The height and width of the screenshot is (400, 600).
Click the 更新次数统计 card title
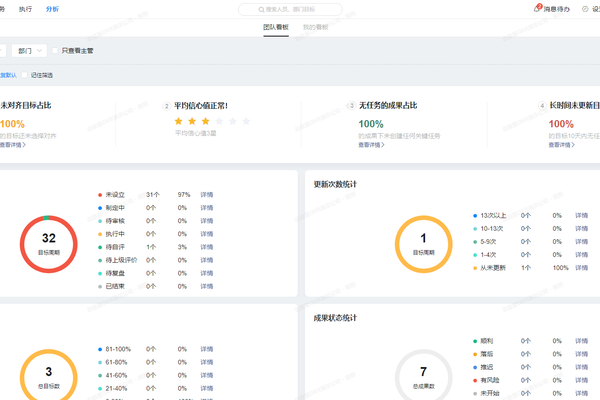coord(335,184)
